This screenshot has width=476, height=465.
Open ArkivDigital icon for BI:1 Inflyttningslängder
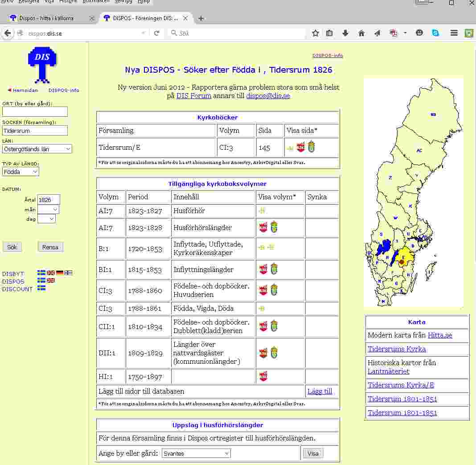[263, 269]
